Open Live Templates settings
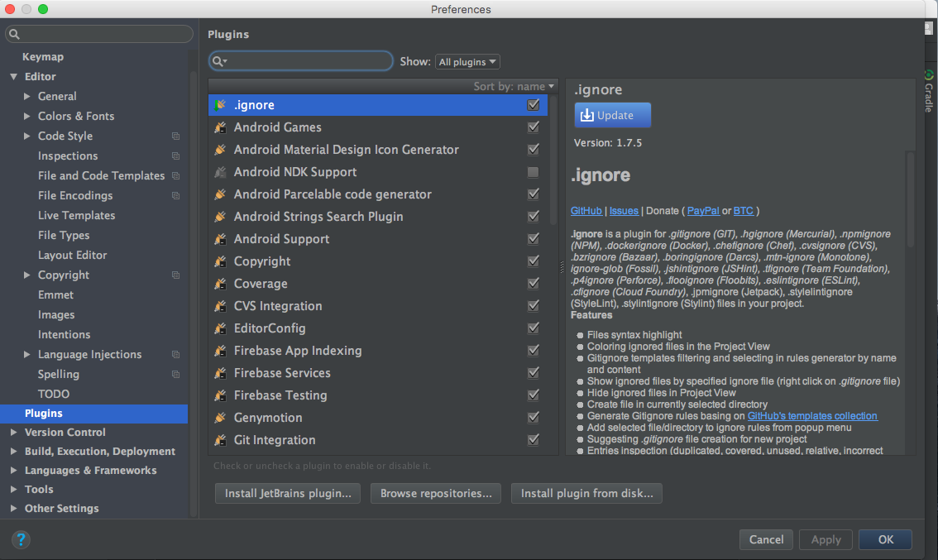938x560 pixels. 77,215
